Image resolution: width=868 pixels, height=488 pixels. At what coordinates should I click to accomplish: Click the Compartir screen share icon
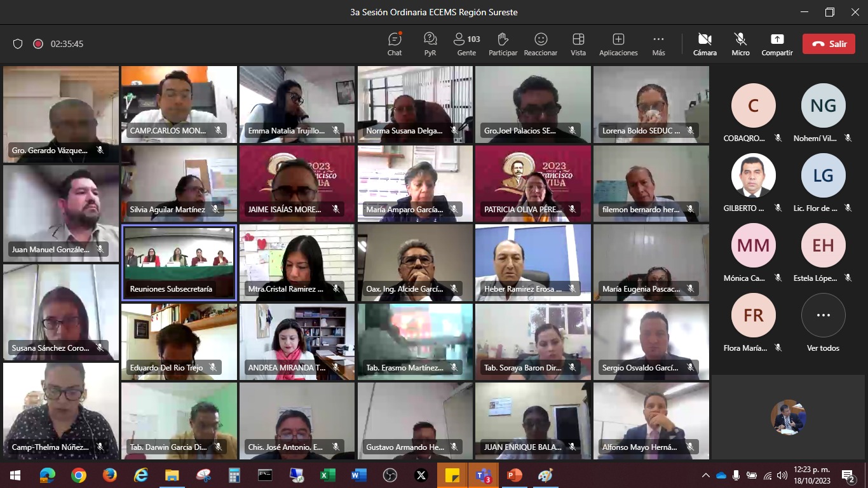pos(777,44)
